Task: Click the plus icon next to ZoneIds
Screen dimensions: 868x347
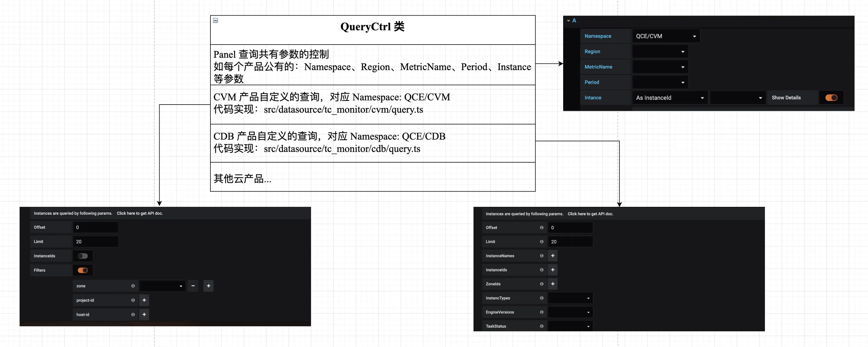Action: 552,284
